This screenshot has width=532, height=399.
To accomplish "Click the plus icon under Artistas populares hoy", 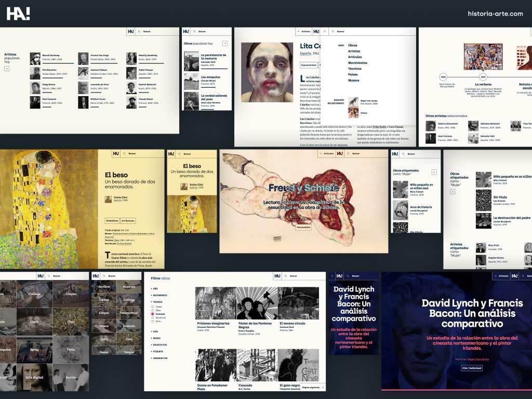I will coord(6,69).
